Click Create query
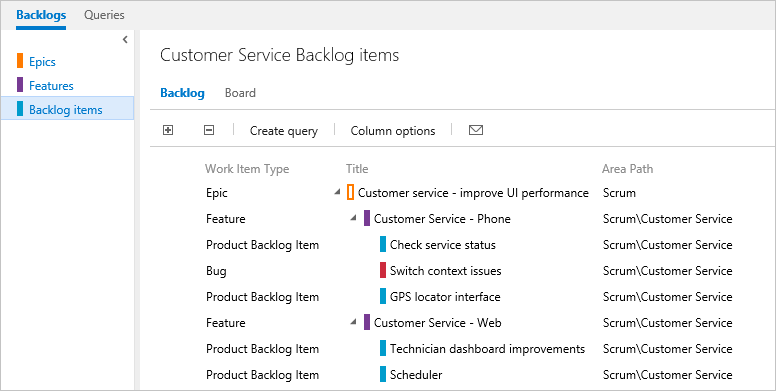The height and width of the screenshot is (391, 776). (284, 131)
